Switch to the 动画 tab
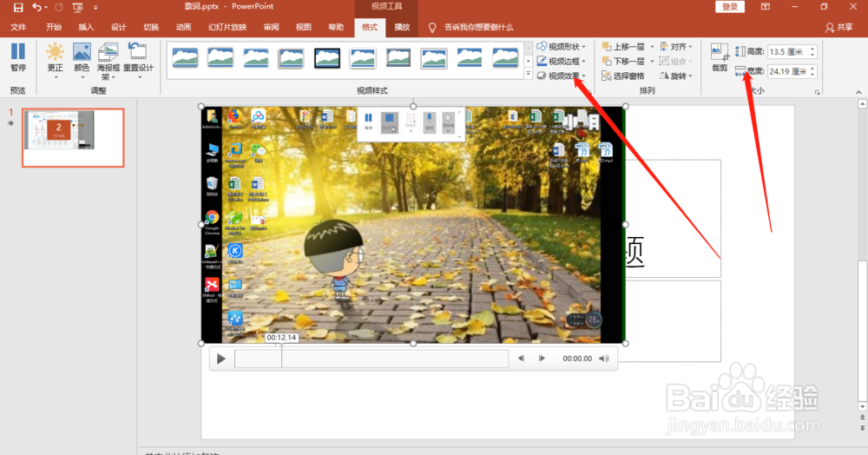868x455 pixels. (183, 27)
